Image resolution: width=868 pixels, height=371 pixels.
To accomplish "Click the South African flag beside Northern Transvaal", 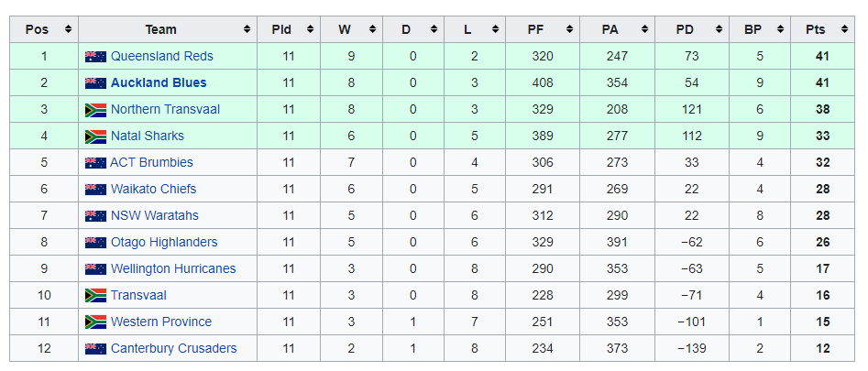I will pyautogui.click(x=95, y=110).
